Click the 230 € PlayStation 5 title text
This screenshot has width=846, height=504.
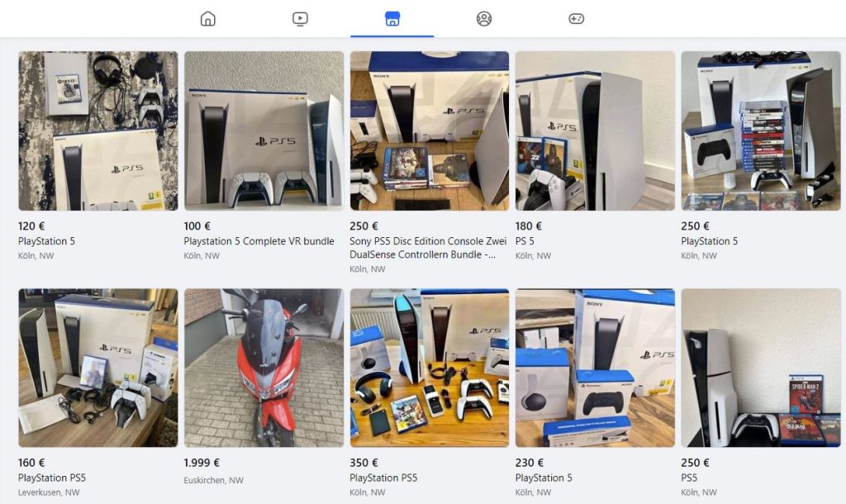coord(544,478)
